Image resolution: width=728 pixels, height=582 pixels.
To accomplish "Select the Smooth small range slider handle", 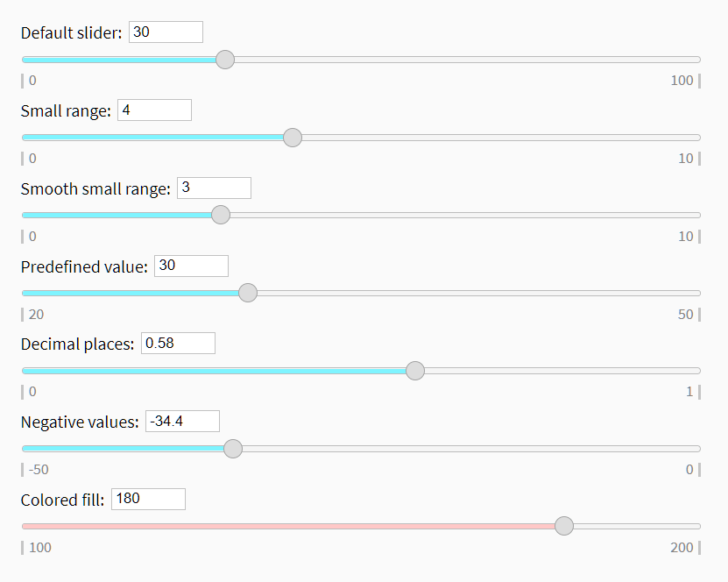I will [221, 215].
